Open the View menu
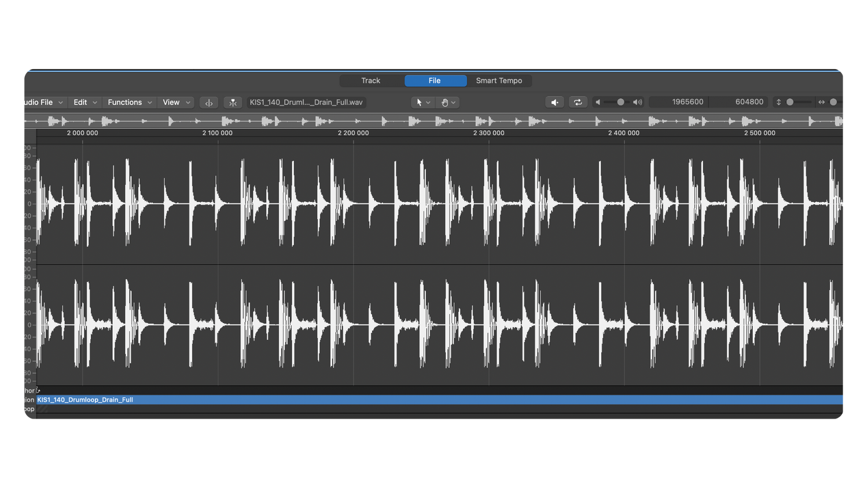 point(172,102)
